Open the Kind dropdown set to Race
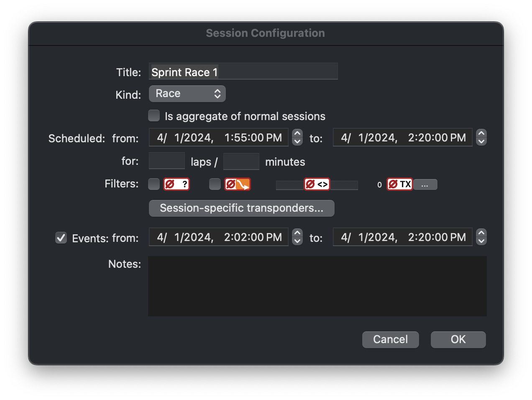Image resolution: width=532 pixels, height=400 pixels. click(x=187, y=94)
